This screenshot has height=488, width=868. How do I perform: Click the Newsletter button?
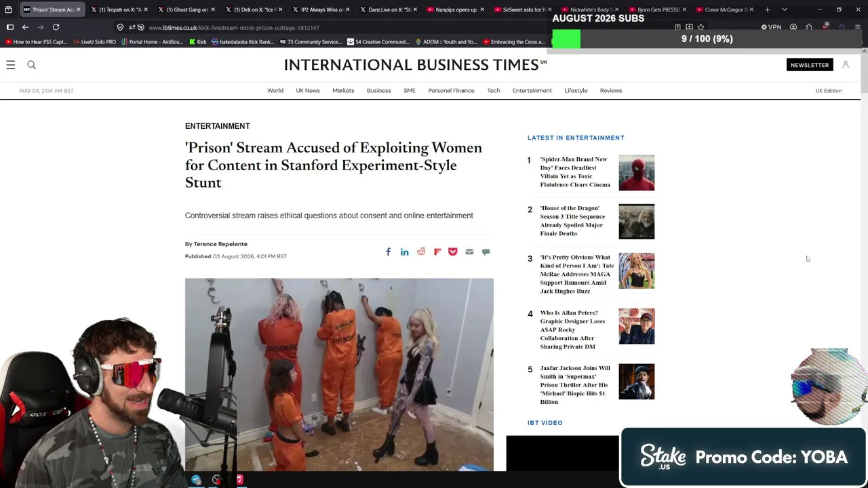click(x=810, y=65)
